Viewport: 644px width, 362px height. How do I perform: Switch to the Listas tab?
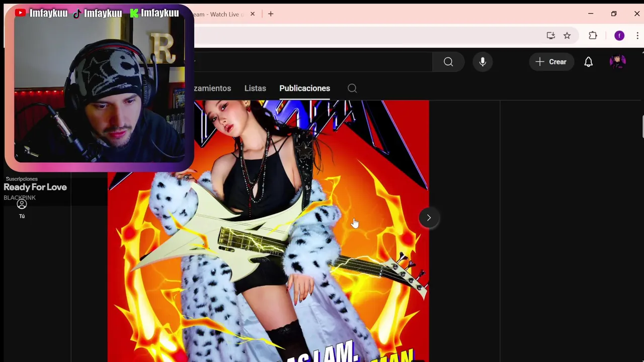point(255,88)
